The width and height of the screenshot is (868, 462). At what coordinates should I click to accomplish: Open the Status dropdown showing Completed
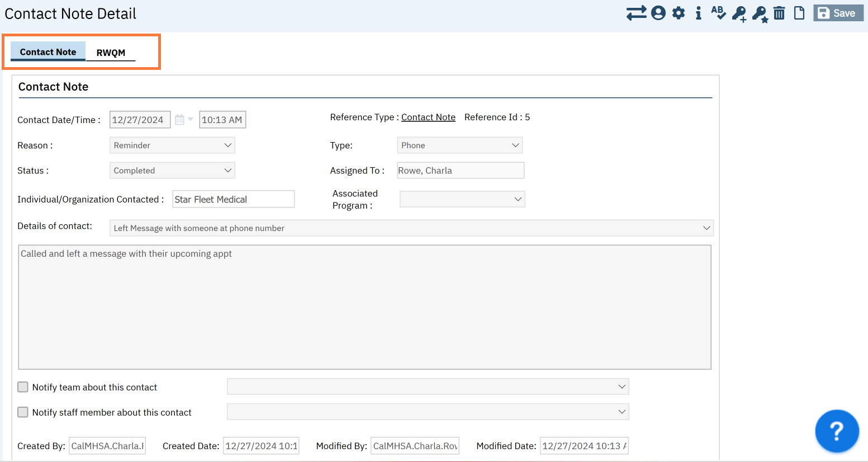(x=172, y=171)
